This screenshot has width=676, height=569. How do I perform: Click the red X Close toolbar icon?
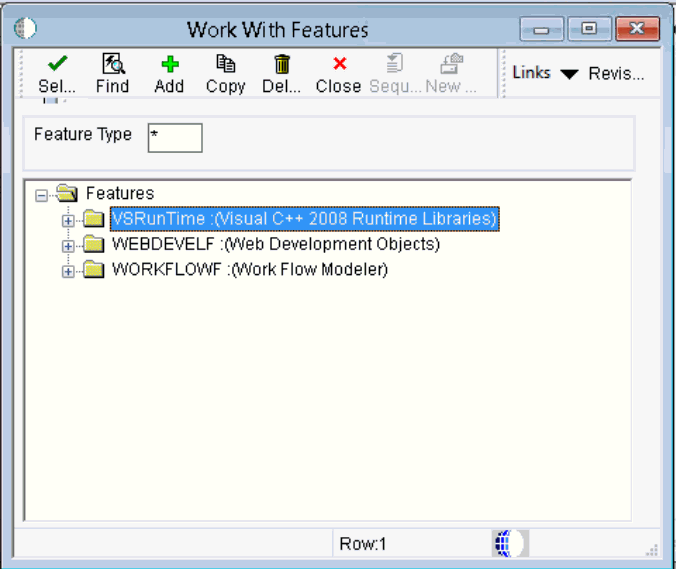point(340,64)
